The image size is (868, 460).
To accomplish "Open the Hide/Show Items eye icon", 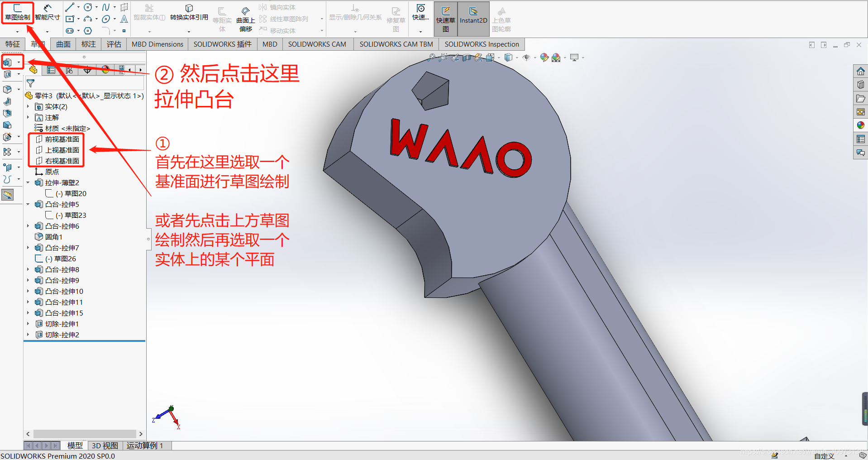I will 526,57.
